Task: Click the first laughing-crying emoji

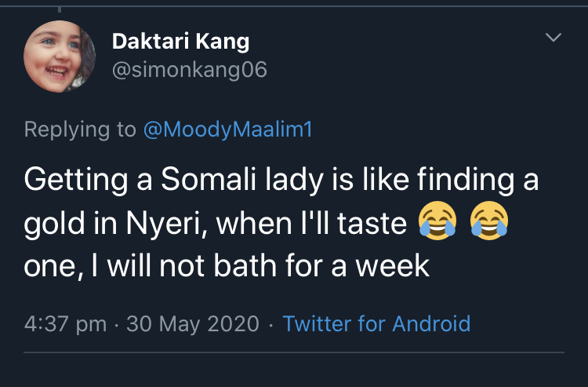Action: click(x=438, y=222)
